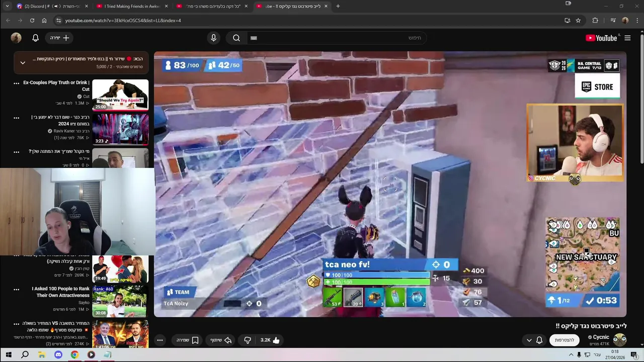Bookmark this page with the star

[x=578, y=20]
